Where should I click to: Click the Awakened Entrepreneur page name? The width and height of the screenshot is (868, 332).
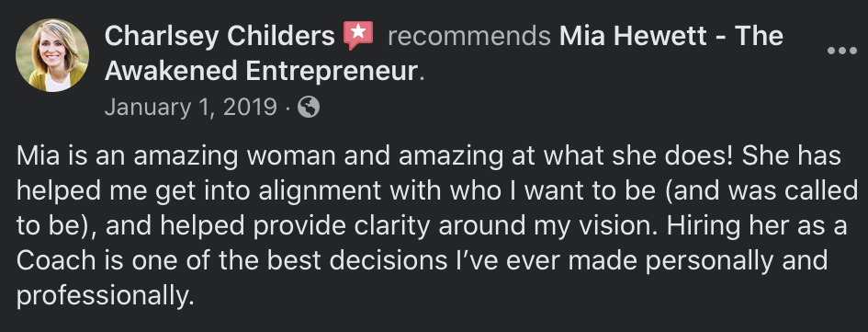pyautogui.click(x=261, y=71)
